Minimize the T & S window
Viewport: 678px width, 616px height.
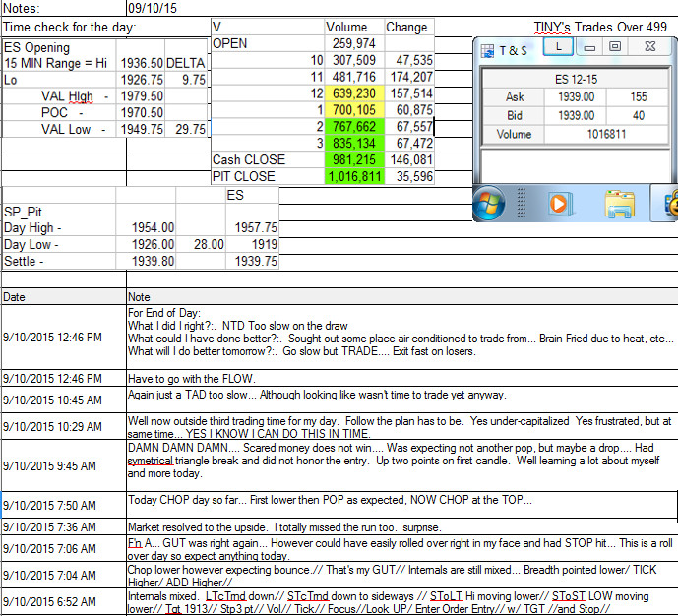tap(589, 46)
